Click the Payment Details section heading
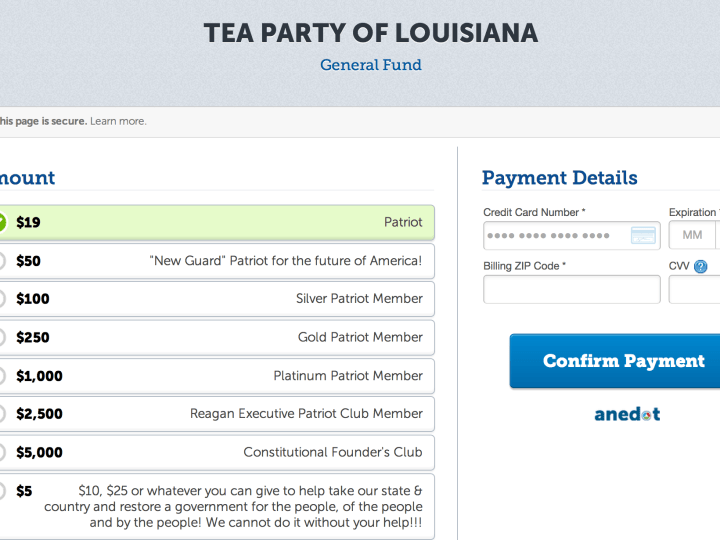The image size is (720, 540). (559, 178)
